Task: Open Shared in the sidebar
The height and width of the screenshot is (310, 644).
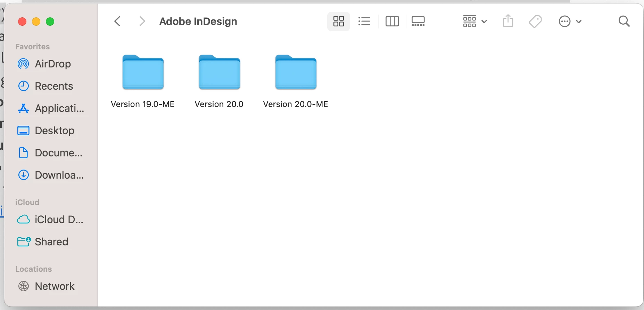Action: (51, 242)
